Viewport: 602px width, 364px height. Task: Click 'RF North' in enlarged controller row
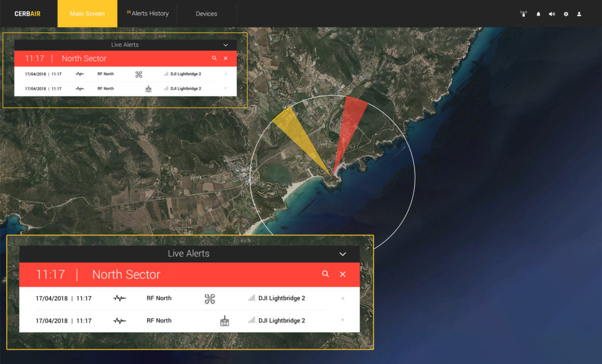click(159, 321)
